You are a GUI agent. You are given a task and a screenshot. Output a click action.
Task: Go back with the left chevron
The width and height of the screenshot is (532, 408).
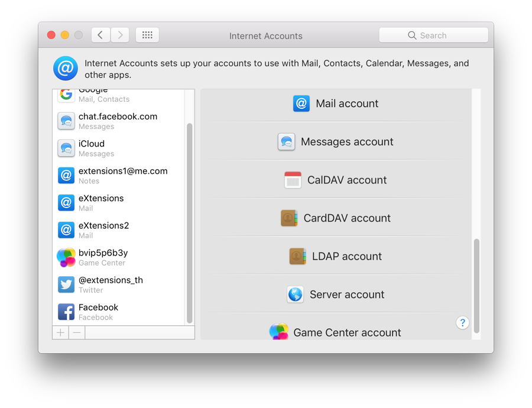point(100,35)
